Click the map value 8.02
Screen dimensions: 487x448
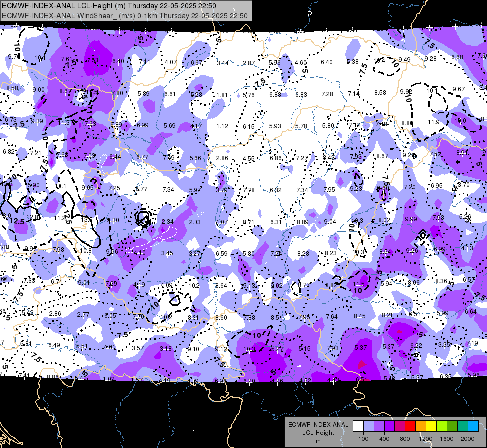click(x=384, y=220)
